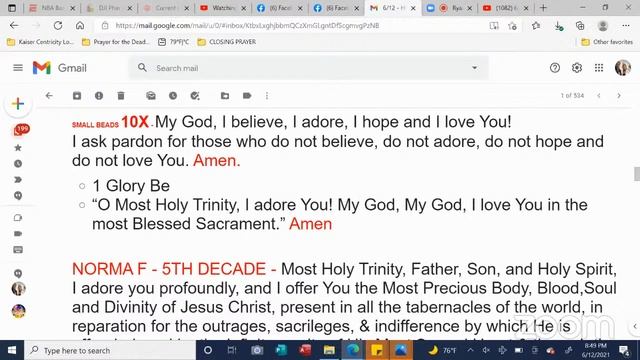Show hidden system tray icons chevron
This screenshot has height=360, width=640.
[470, 350]
